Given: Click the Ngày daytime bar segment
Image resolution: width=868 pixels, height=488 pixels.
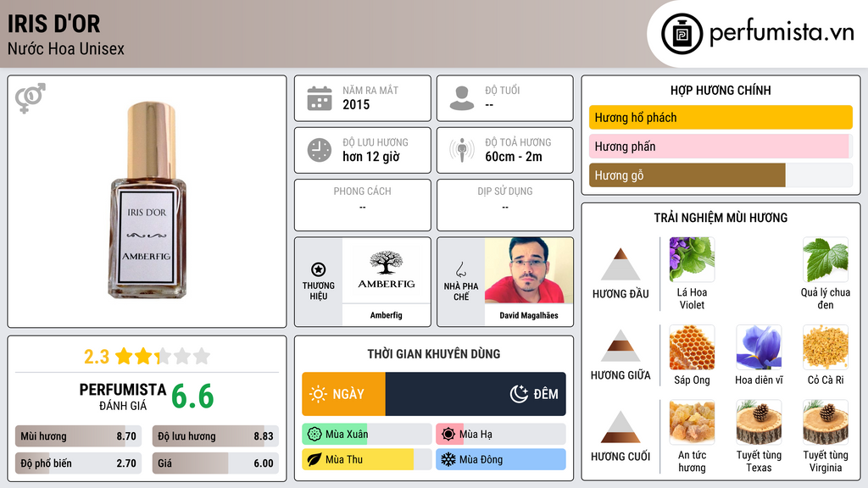Looking at the screenshot, I should pos(344,394).
